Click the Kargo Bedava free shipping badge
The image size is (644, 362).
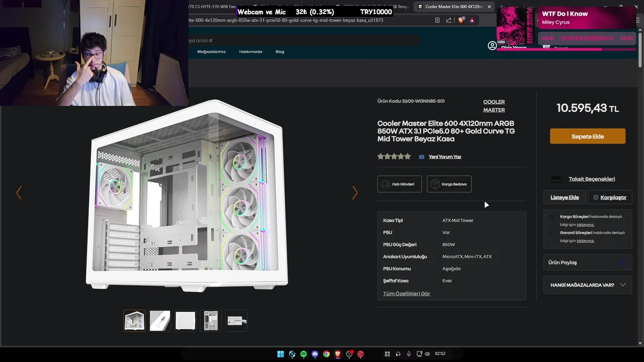tap(449, 184)
